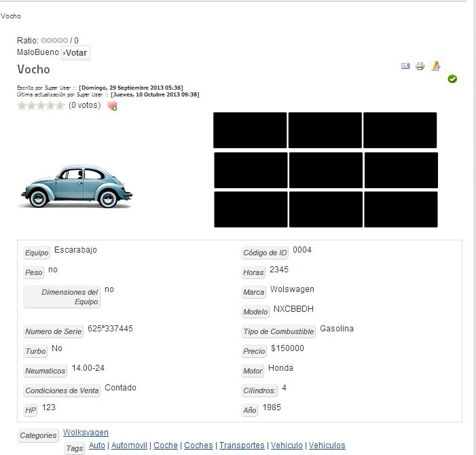This screenshot has height=455, width=476.
Task: Open last thumbnail in bottom gallery row
Action: click(401, 209)
